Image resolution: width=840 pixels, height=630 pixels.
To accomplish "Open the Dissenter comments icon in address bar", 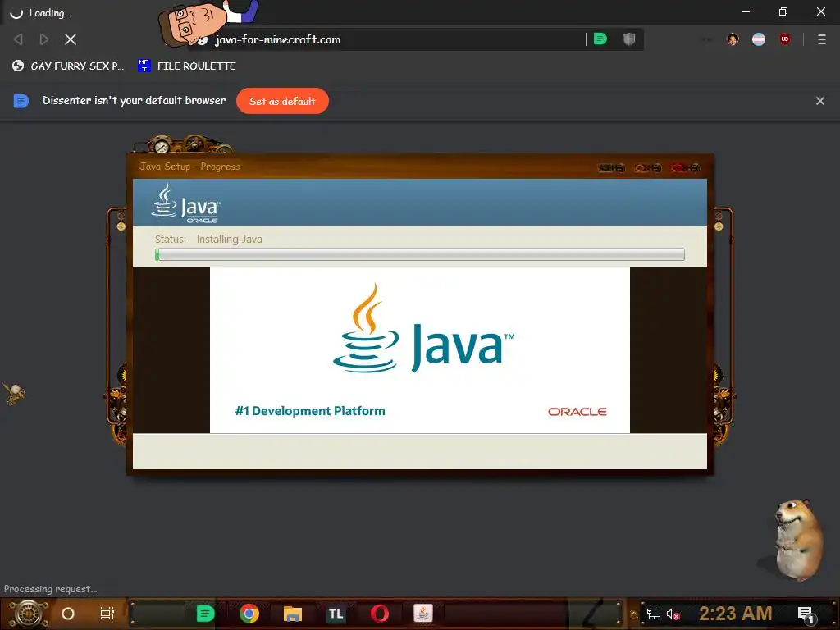I will coord(600,39).
